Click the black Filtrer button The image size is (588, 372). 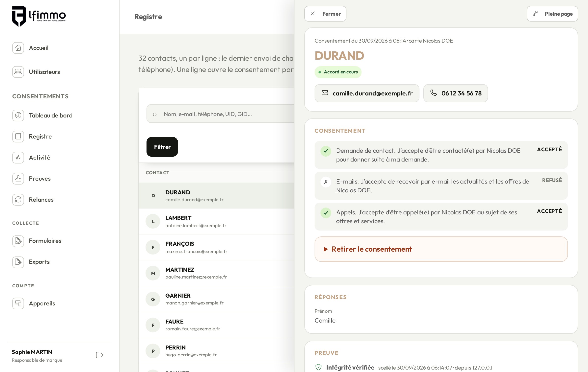coord(162,147)
